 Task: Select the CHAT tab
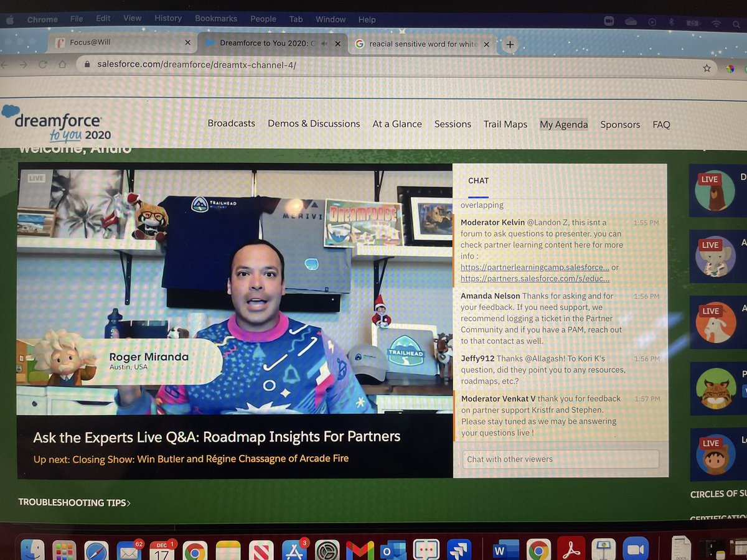pyautogui.click(x=478, y=181)
